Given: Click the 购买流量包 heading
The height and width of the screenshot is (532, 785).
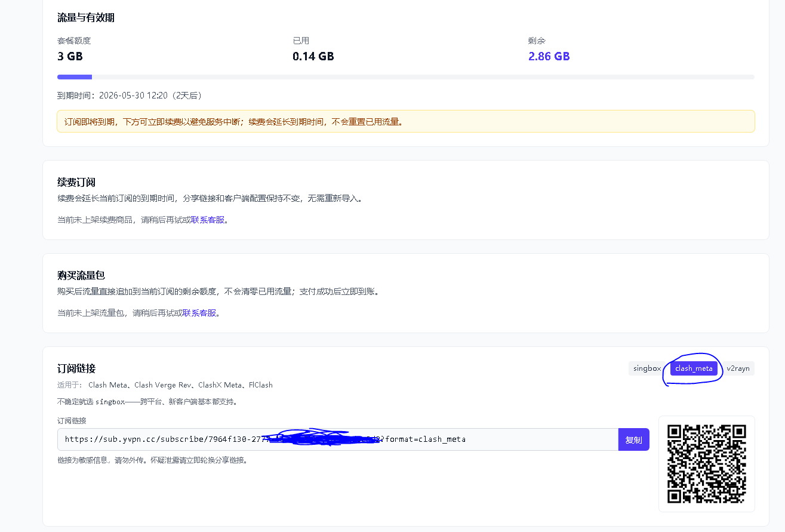Looking at the screenshot, I should click(x=81, y=276).
